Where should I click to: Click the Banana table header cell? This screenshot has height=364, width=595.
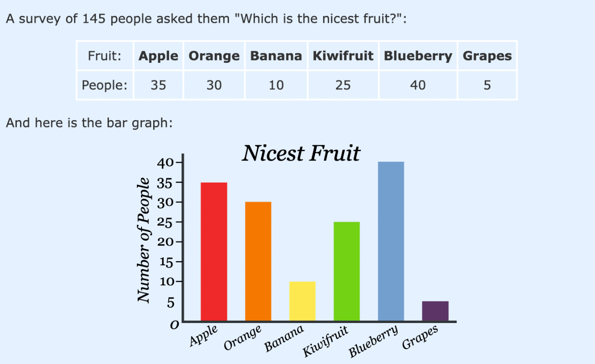(x=276, y=56)
